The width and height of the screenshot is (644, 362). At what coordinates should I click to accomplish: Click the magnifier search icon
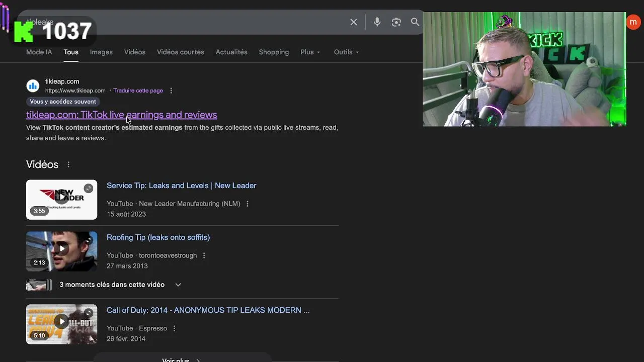coord(415,22)
